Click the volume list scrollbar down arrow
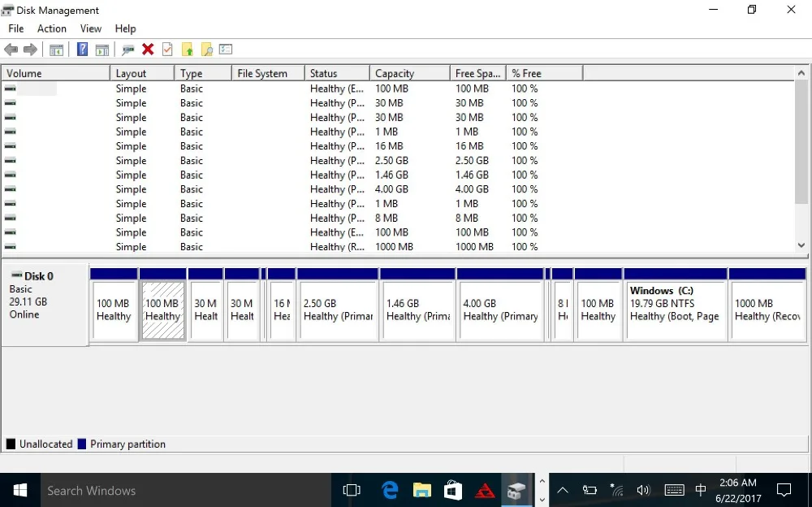The image size is (812, 507). point(801,245)
